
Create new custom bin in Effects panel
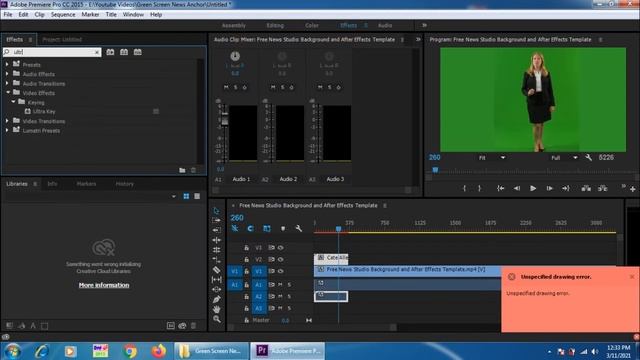click(182, 170)
